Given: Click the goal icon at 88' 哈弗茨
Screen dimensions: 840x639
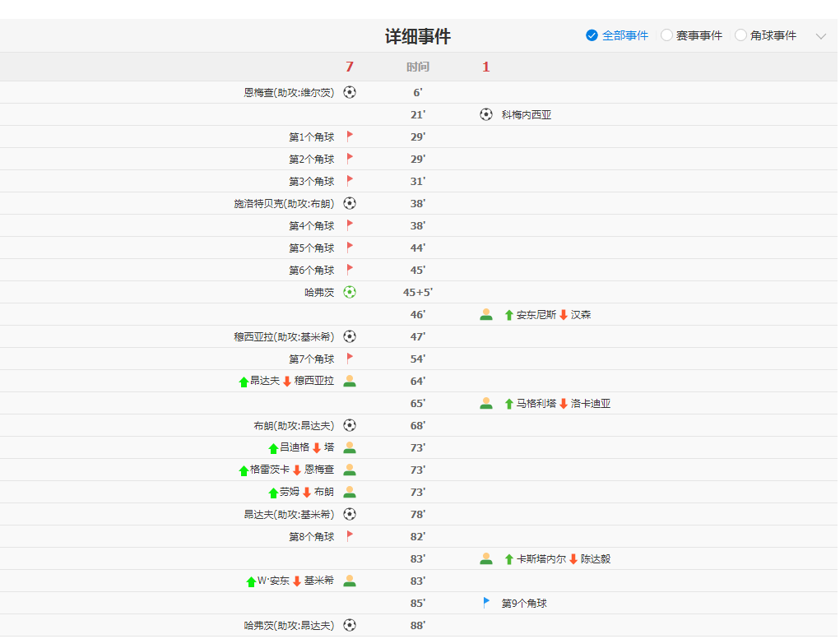Looking at the screenshot, I should [x=350, y=625].
